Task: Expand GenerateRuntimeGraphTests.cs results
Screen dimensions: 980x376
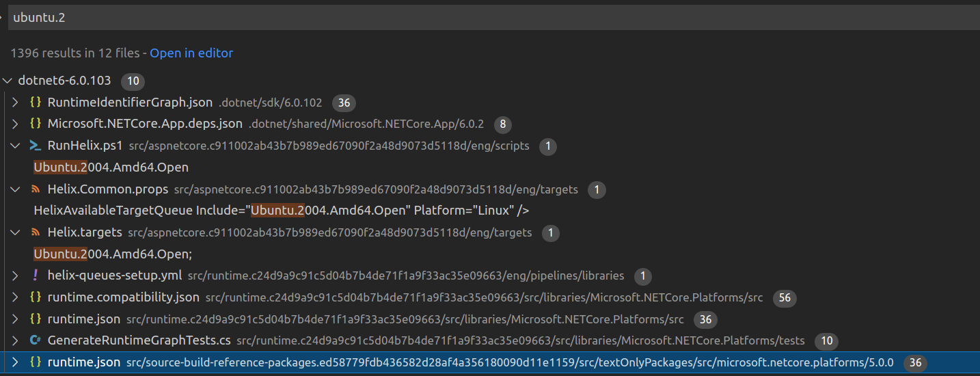Action: (x=15, y=340)
